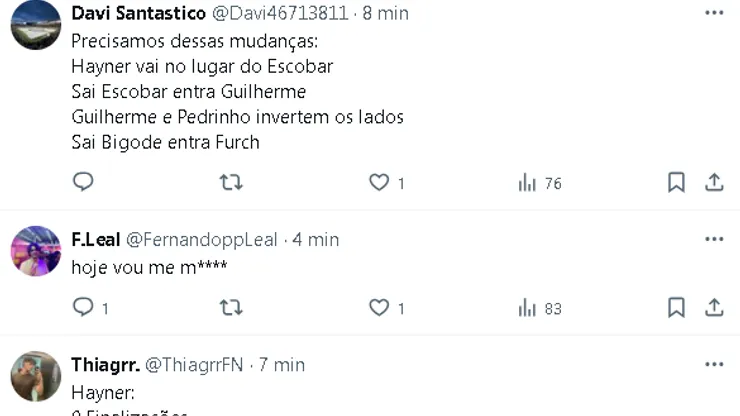Open more options on Davi Santastico's tweet
The height and width of the screenshot is (416, 740).
pyautogui.click(x=714, y=13)
